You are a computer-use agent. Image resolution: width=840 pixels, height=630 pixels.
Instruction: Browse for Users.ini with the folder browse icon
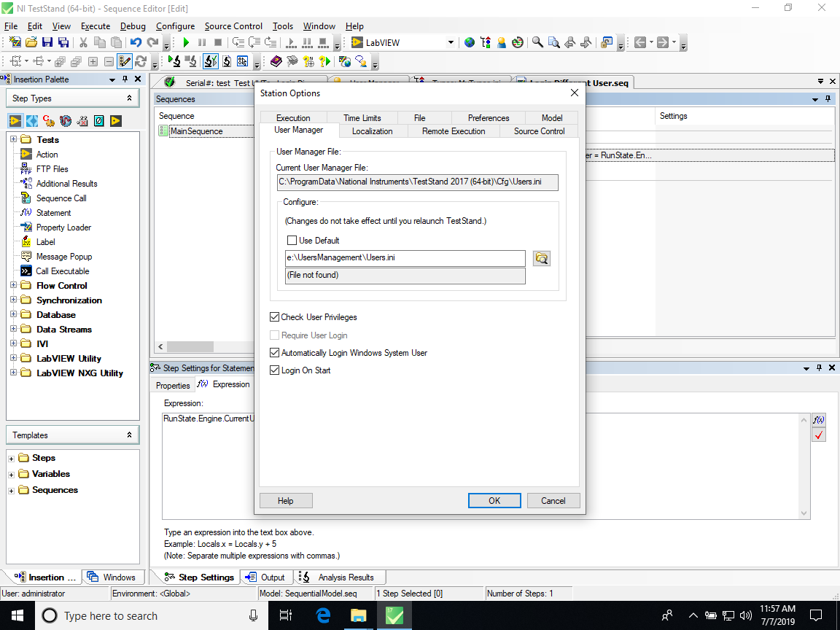click(541, 258)
